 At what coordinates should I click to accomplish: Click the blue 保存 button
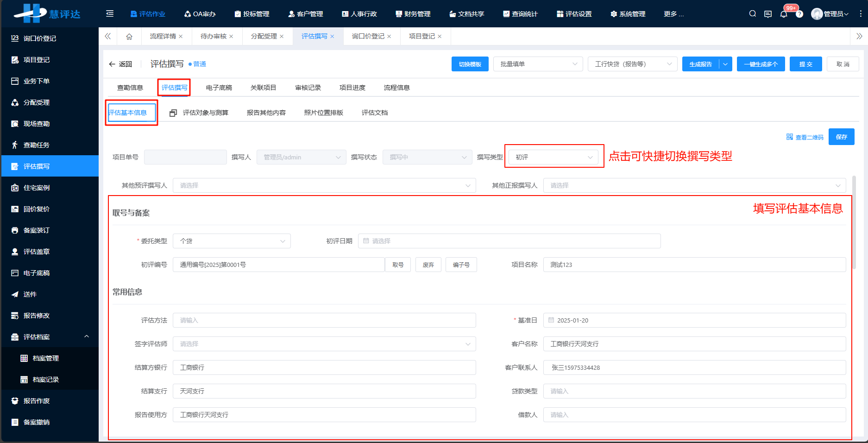pyautogui.click(x=841, y=137)
